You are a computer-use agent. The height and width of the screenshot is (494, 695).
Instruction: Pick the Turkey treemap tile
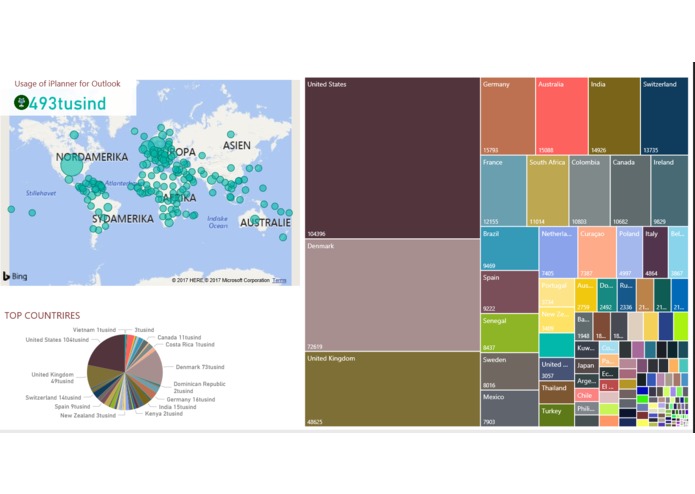(557, 415)
